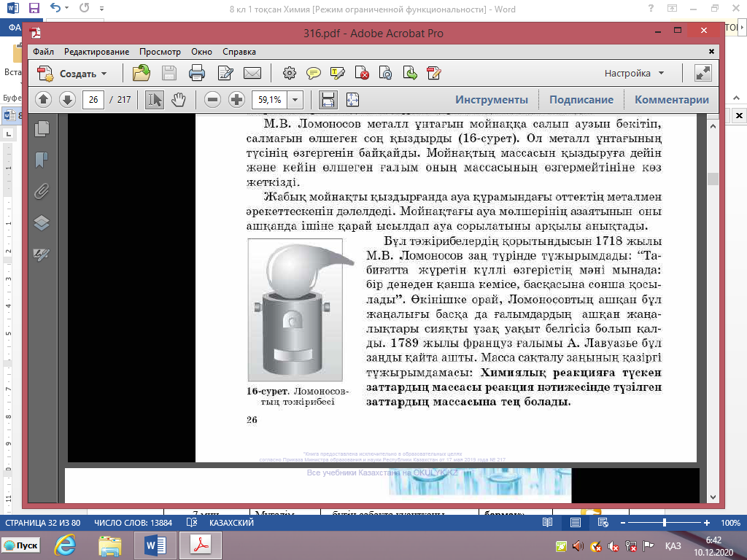The height and width of the screenshot is (560, 747).
Task: Open the Комментарии pane
Action: [671, 100]
